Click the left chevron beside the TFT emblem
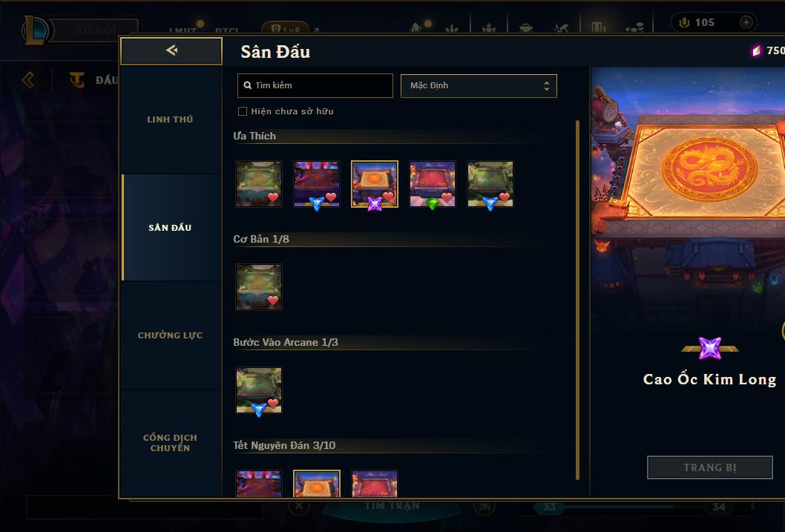The width and height of the screenshot is (785, 532). [x=28, y=79]
